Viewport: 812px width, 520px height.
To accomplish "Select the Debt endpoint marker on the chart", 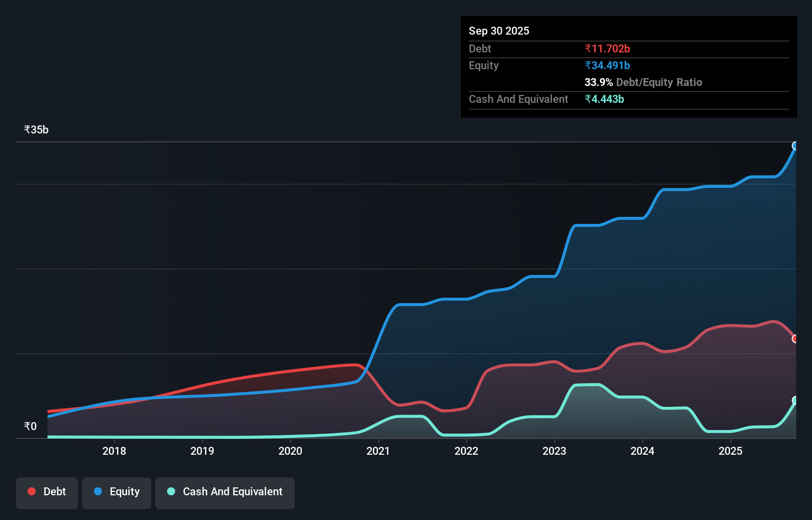I will (795, 339).
